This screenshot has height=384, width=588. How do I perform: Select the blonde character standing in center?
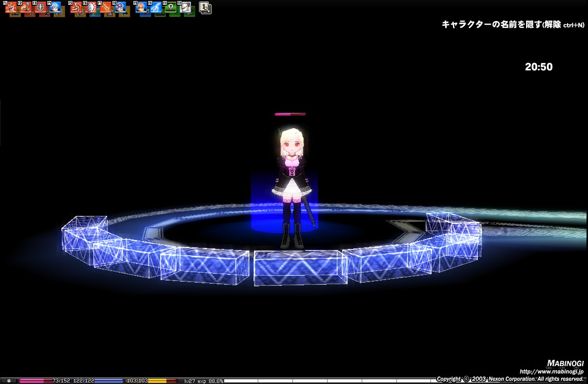(292, 188)
